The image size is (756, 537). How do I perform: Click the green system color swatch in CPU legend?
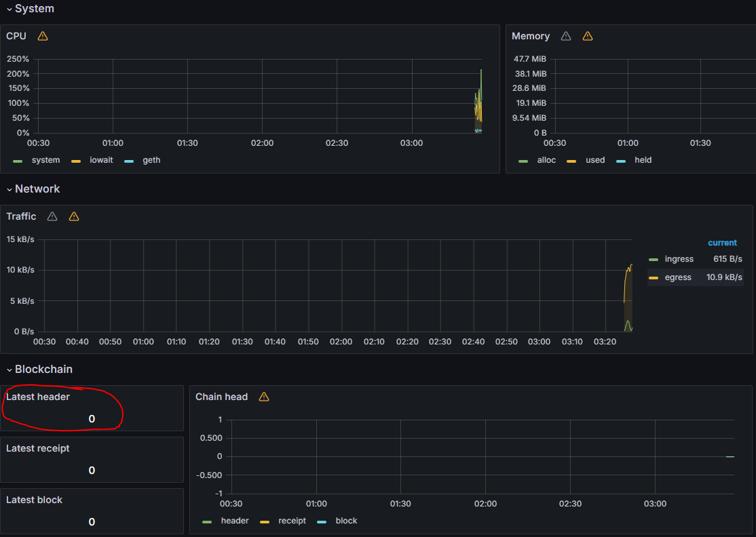point(18,161)
